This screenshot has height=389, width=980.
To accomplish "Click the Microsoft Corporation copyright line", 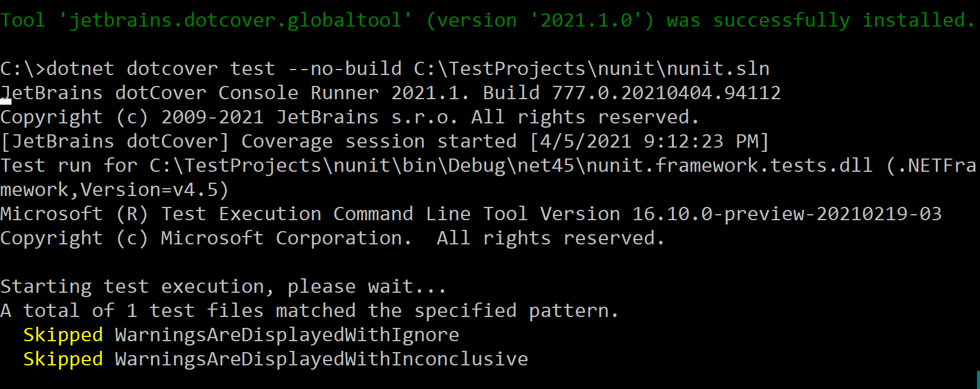I will [x=332, y=238].
